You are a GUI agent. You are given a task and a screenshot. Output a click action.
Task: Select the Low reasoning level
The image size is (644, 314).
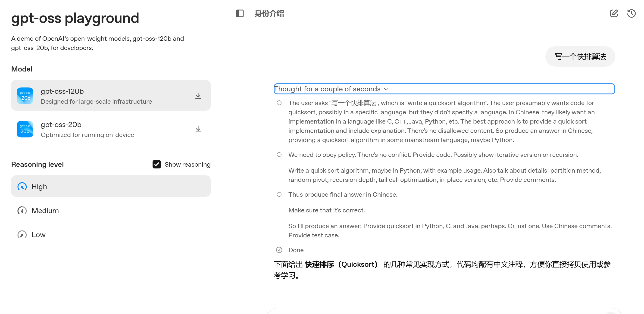click(111, 235)
